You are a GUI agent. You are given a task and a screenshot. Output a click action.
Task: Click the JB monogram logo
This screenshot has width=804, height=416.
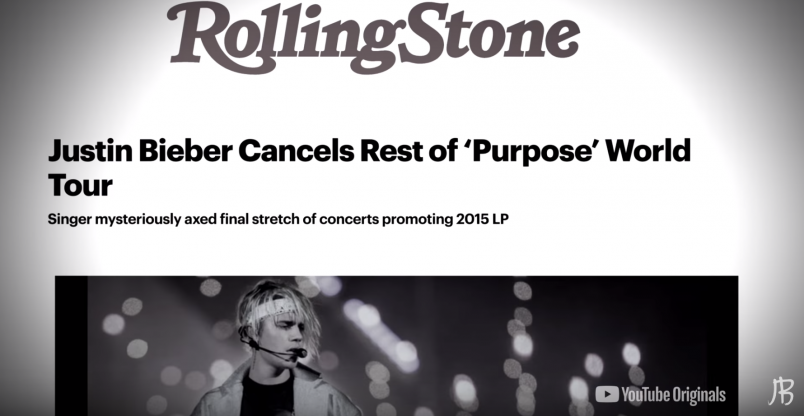coord(780,392)
